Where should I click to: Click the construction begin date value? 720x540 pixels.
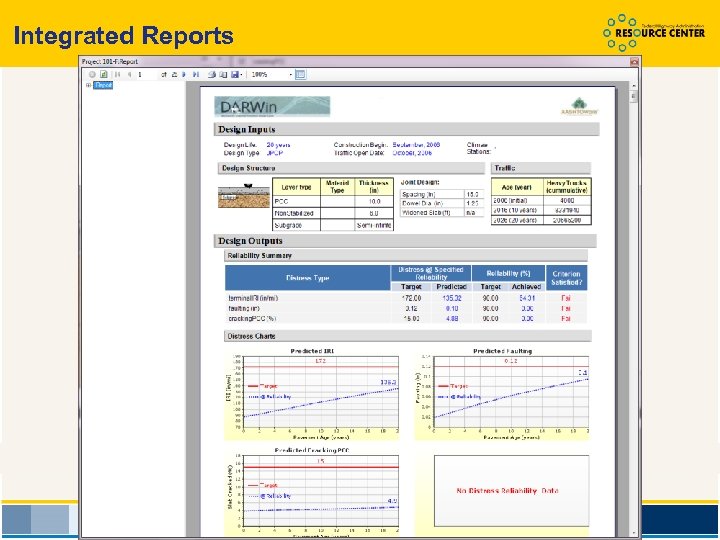[416, 145]
